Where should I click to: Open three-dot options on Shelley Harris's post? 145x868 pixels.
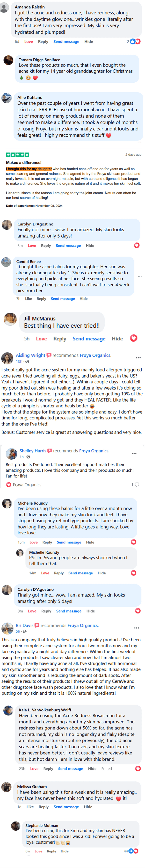(x=134, y=453)
